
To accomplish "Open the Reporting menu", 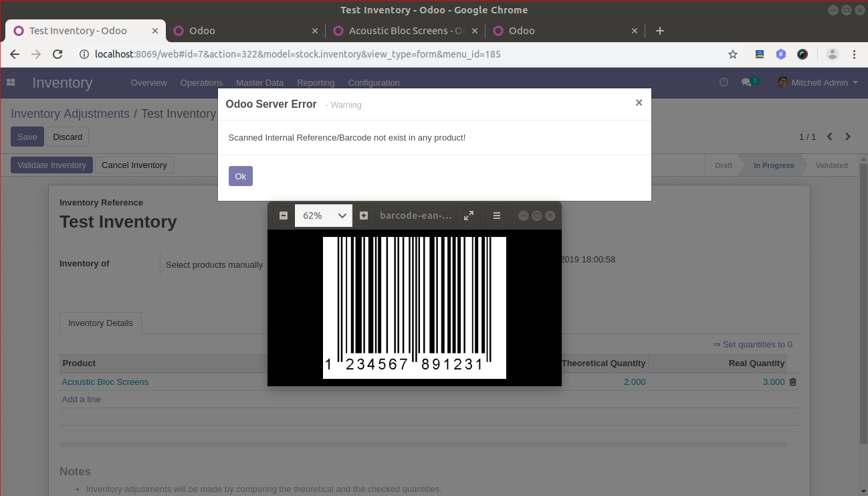I will tap(316, 83).
